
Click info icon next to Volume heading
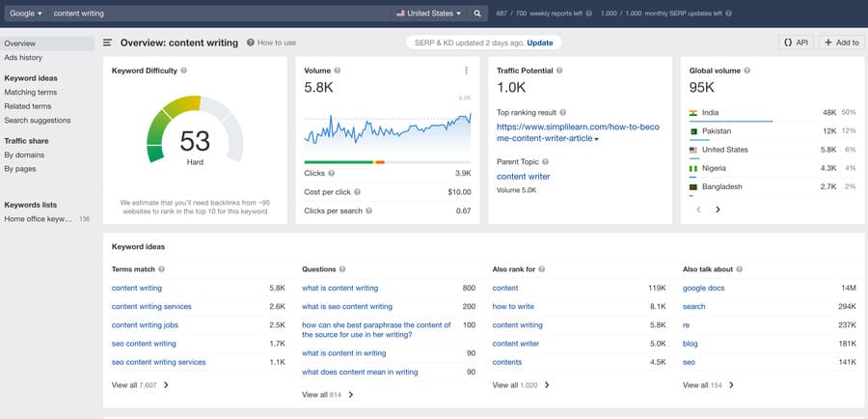click(x=338, y=70)
